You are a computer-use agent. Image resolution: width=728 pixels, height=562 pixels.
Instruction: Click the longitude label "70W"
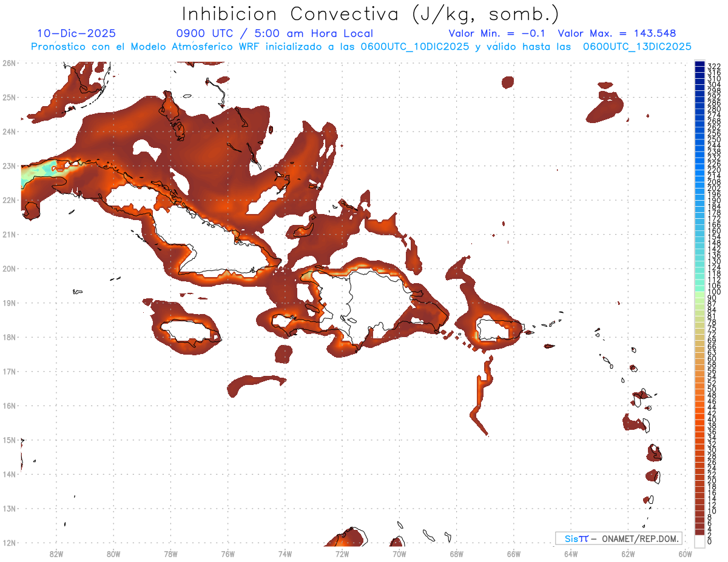399,553
